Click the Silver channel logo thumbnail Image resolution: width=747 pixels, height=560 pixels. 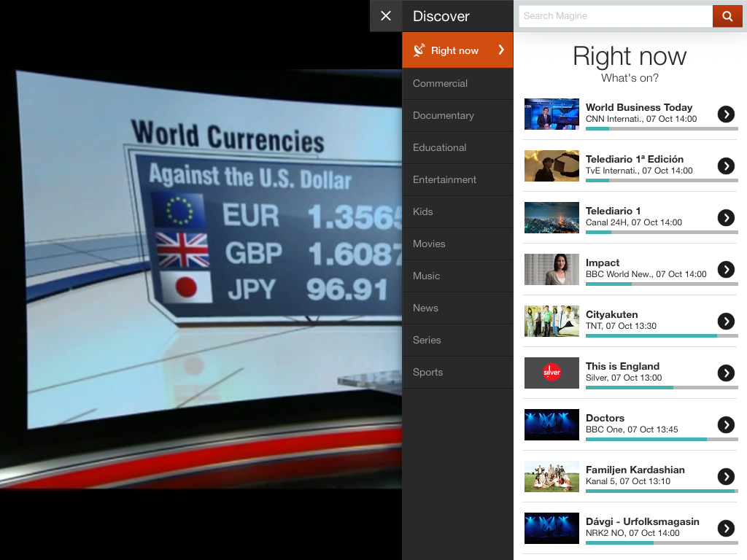click(551, 373)
